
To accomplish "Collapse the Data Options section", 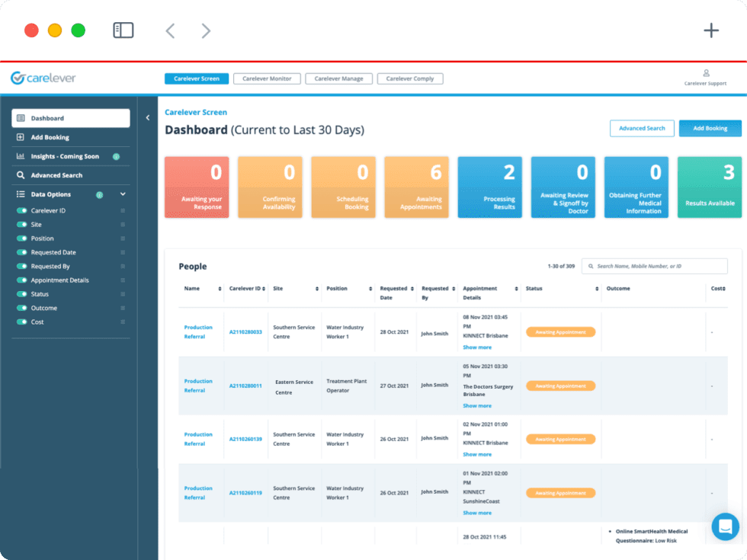I will tap(123, 194).
